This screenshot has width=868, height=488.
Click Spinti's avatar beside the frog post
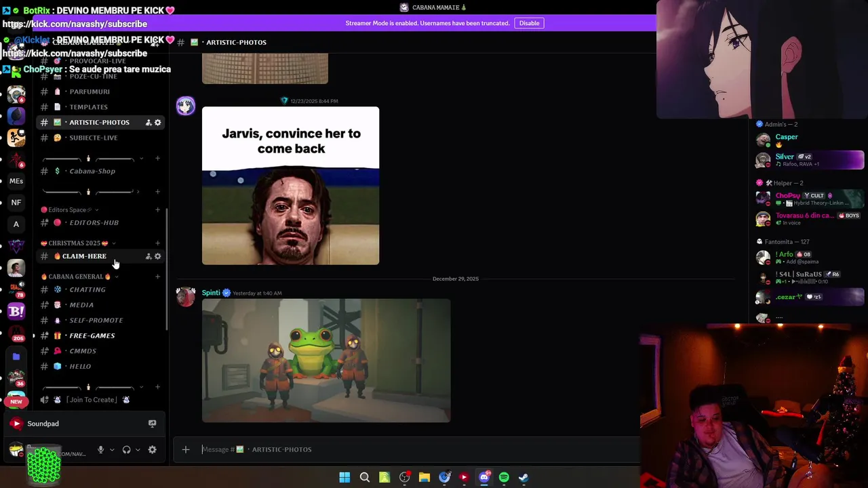click(x=186, y=298)
